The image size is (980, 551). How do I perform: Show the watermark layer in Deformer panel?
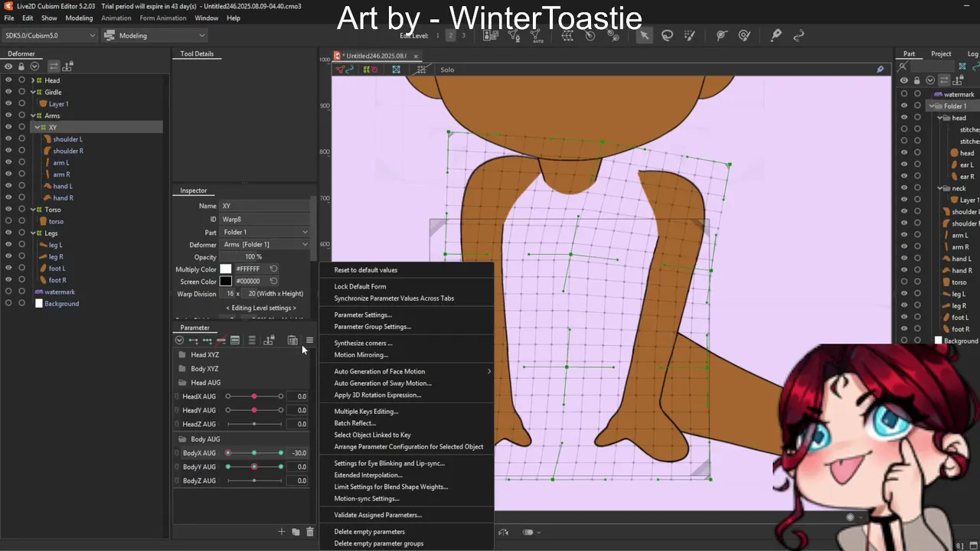tap(8, 292)
